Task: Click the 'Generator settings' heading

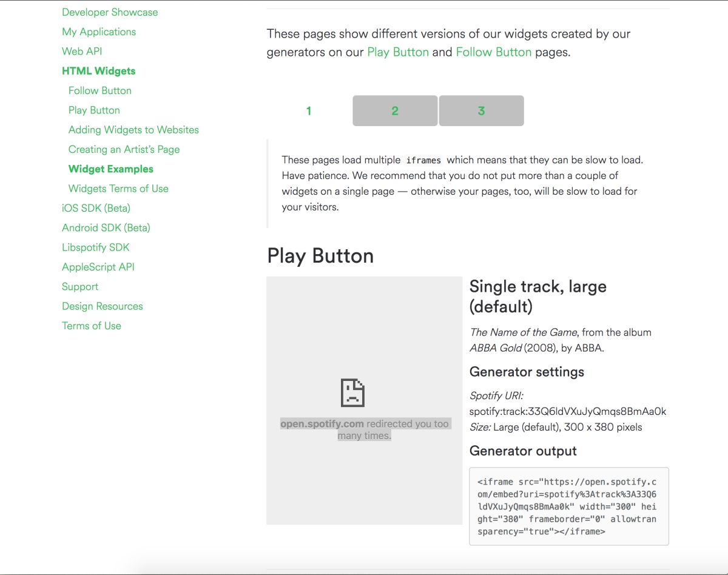Action: (527, 372)
